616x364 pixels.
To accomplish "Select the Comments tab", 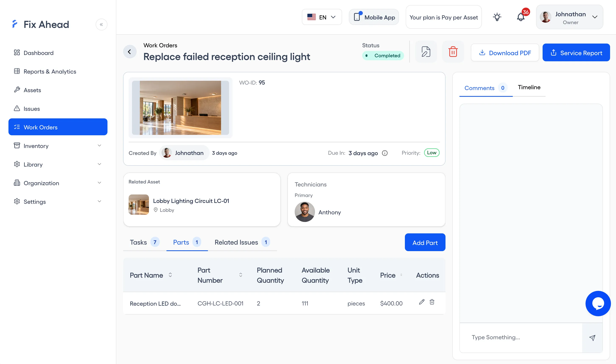I will point(486,88).
